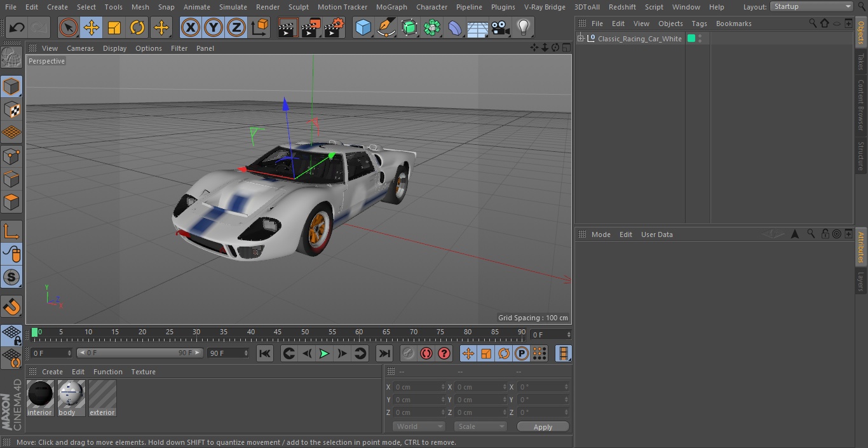This screenshot has height=448, width=868.
Task: Add a floor environment object
Action: coord(478,27)
